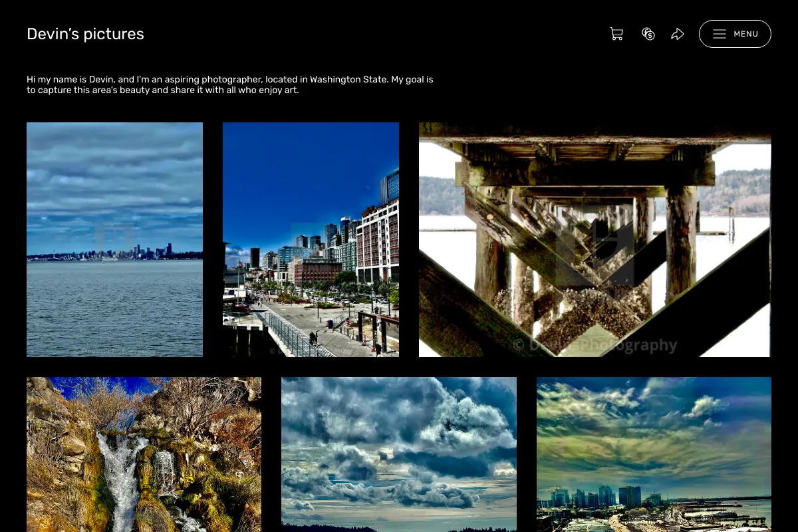This screenshot has width=798, height=532.
Task: Open the waterfall on rocky hillside photo
Action: point(144,454)
